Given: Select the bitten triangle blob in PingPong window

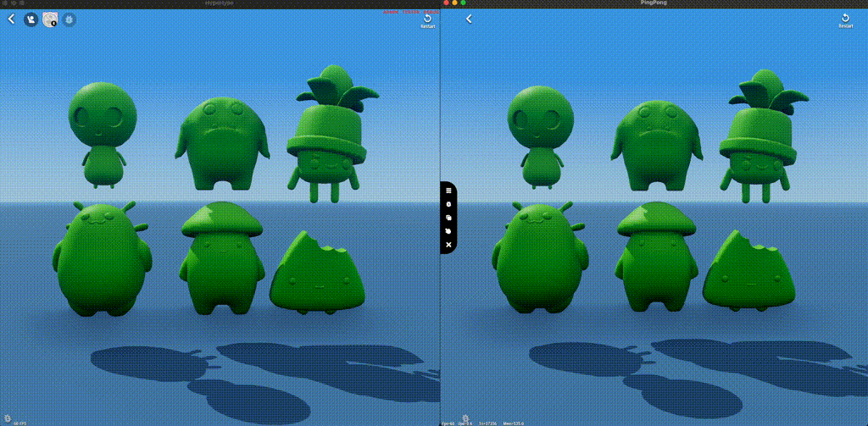Looking at the screenshot, I should 748,271.
